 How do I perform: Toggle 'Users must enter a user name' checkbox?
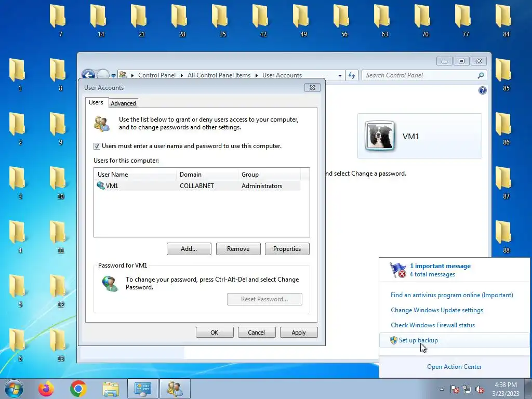point(97,146)
